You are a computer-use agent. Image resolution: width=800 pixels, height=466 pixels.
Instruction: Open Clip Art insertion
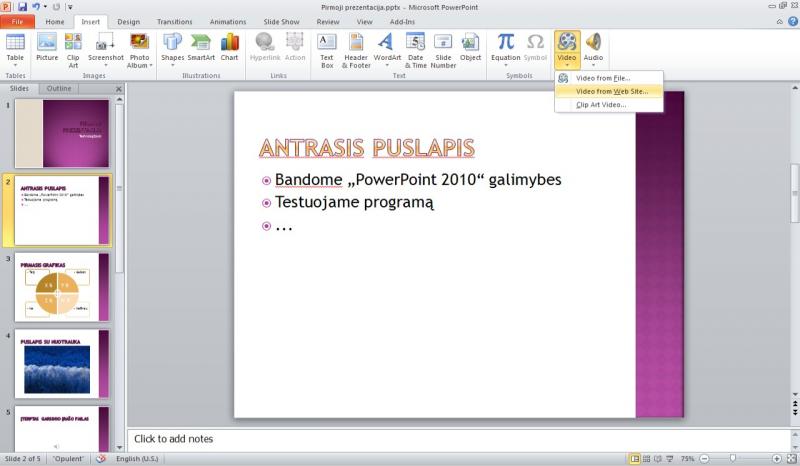coord(73,51)
